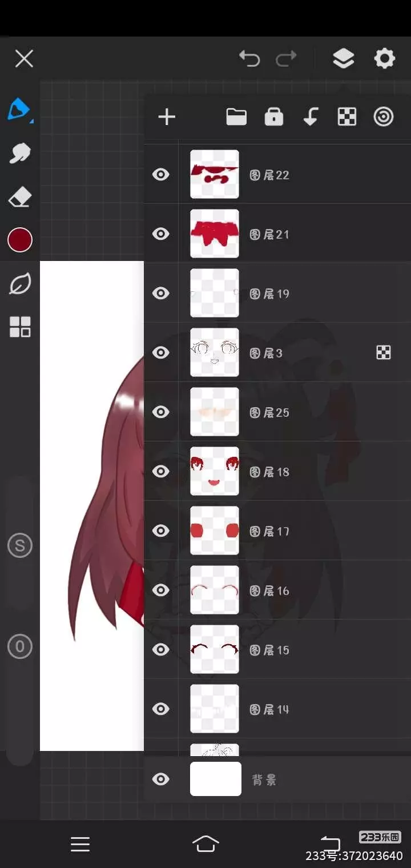The image size is (411, 868).
Task: Click the merge down arrow icon
Action: coord(310,117)
